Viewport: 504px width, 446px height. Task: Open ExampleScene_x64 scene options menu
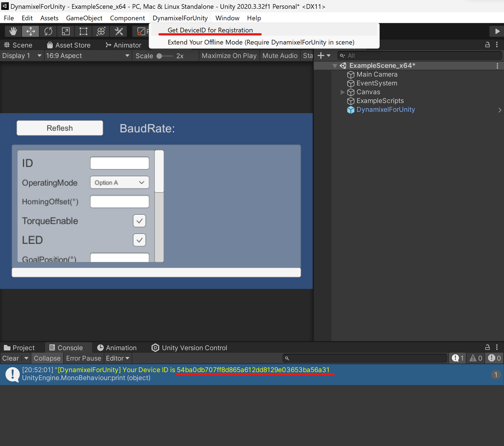[497, 66]
